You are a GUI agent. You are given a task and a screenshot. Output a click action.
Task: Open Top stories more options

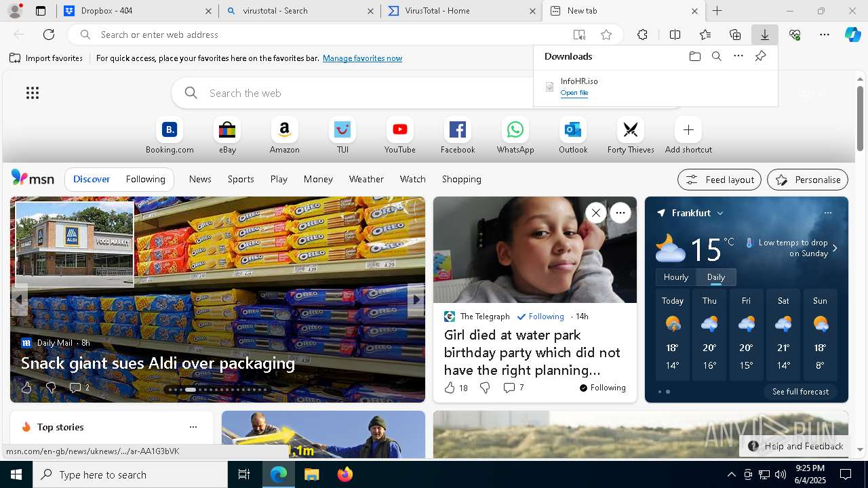tap(193, 427)
